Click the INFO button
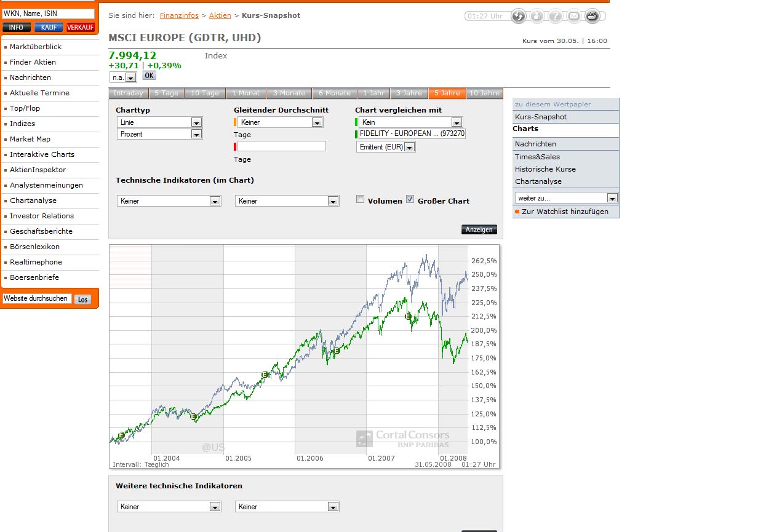 click(x=17, y=28)
